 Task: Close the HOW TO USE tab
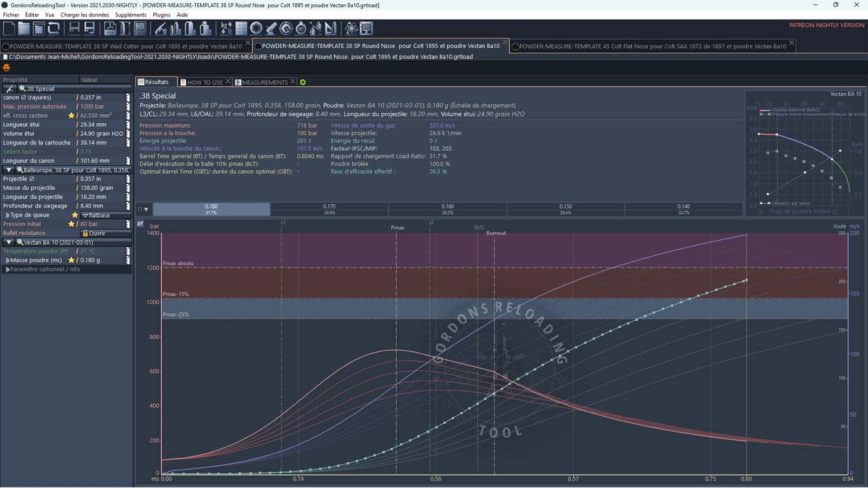(x=228, y=82)
